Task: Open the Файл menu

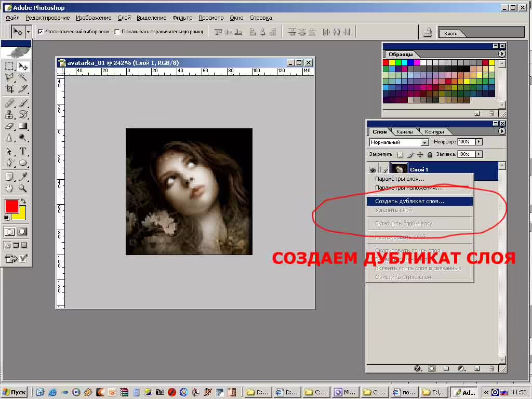Action: [x=12, y=18]
